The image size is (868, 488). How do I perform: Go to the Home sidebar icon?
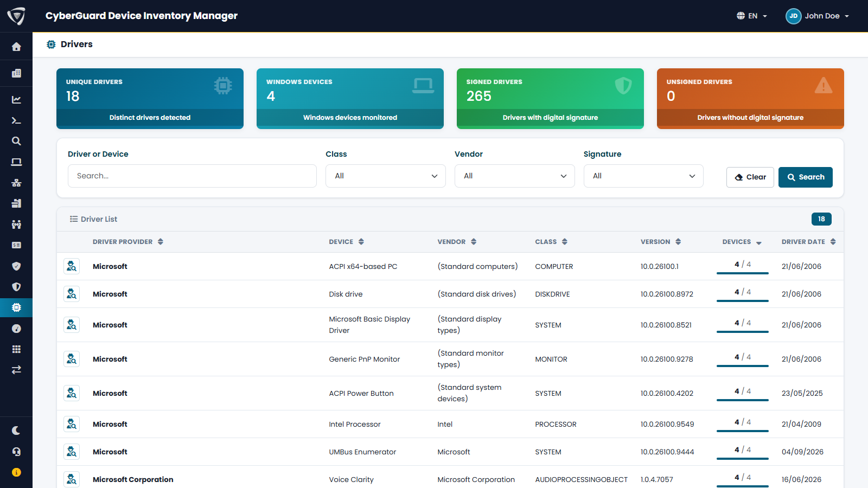[x=16, y=47]
